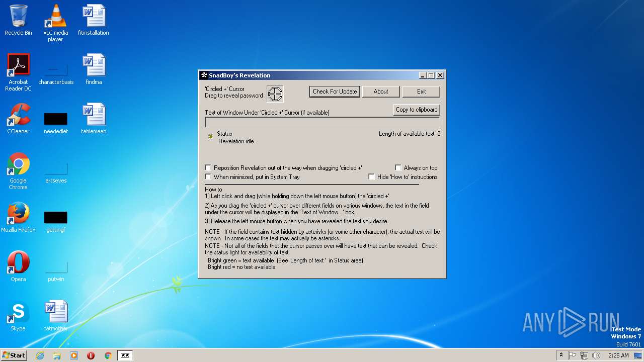Open the Recycle Bin desktop icon
The width and height of the screenshot is (644, 362).
(18, 20)
